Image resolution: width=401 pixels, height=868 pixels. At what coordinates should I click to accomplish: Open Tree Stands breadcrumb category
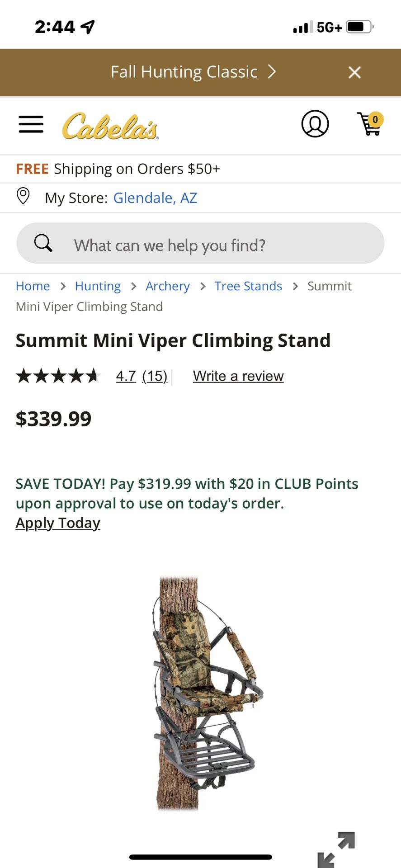[x=248, y=286]
